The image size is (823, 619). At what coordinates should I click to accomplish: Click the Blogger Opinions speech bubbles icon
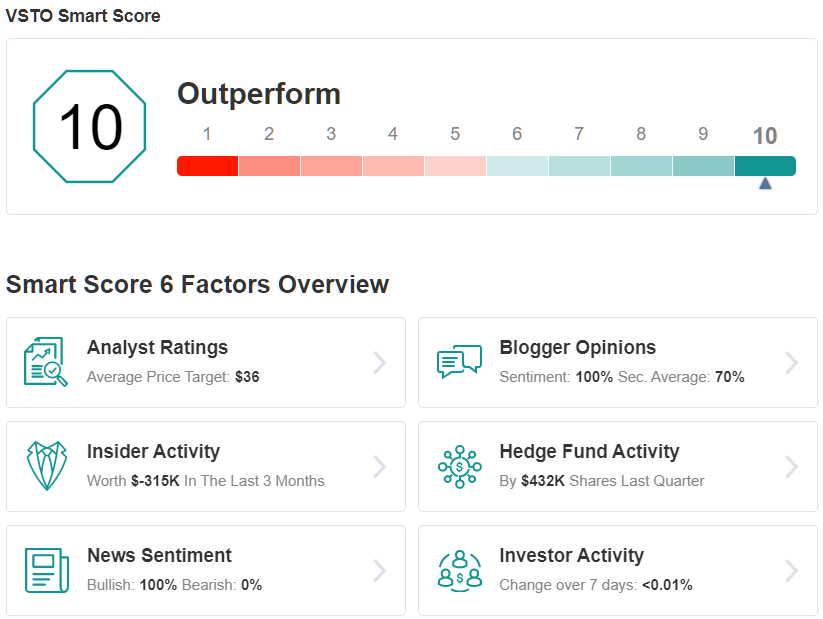[x=459, y=361]
